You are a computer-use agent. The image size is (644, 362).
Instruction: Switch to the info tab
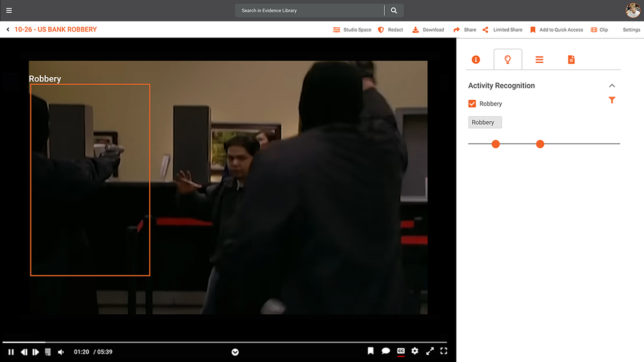pos(475,60)
